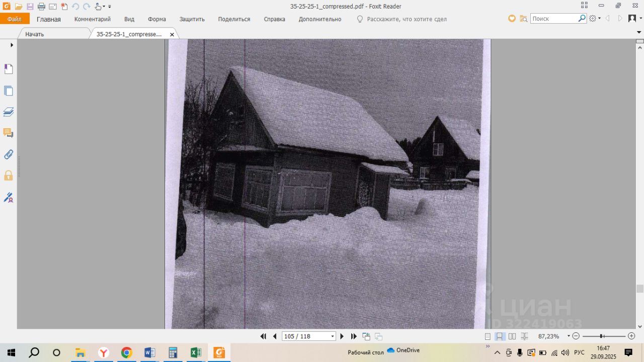This screenshot has width=644, height=362.
Task: Click the next view icon
Action: [379, 336]
